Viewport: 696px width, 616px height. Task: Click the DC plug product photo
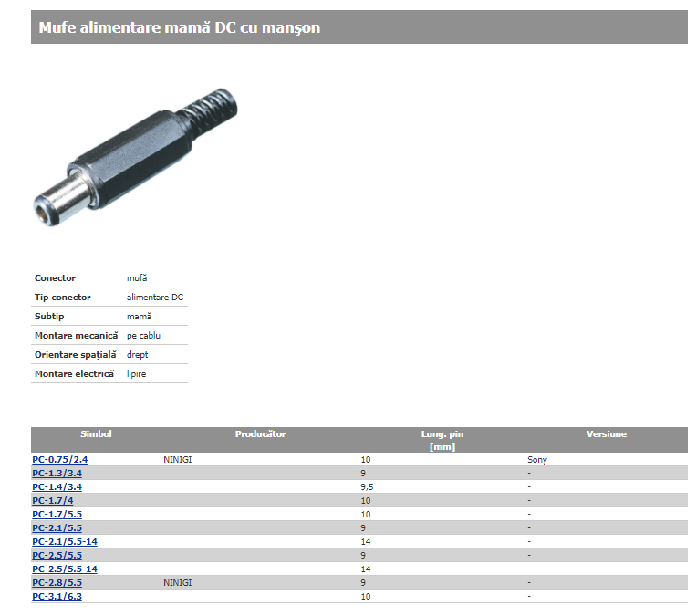click(135, 157)
